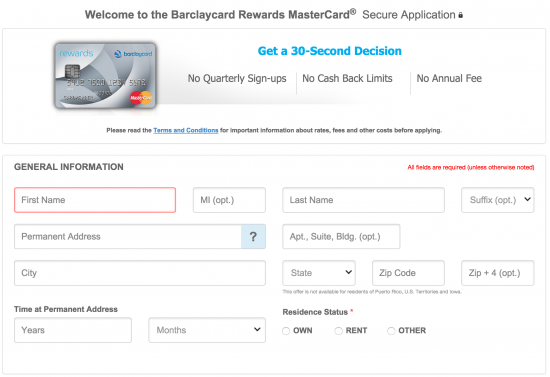Open the Suffix dropdown
The height and width of the screenshot is (377, 550).
pyautogui.click(x=497, y=200)
